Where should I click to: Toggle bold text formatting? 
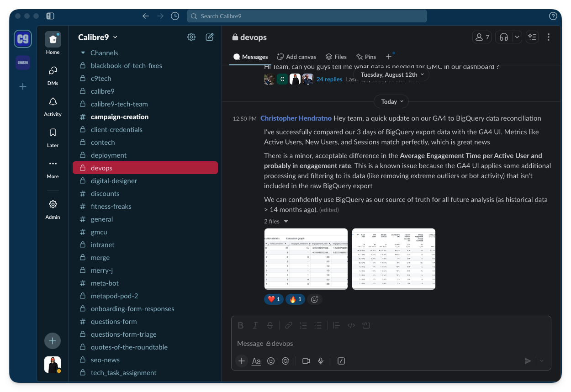tap(241, 325)
